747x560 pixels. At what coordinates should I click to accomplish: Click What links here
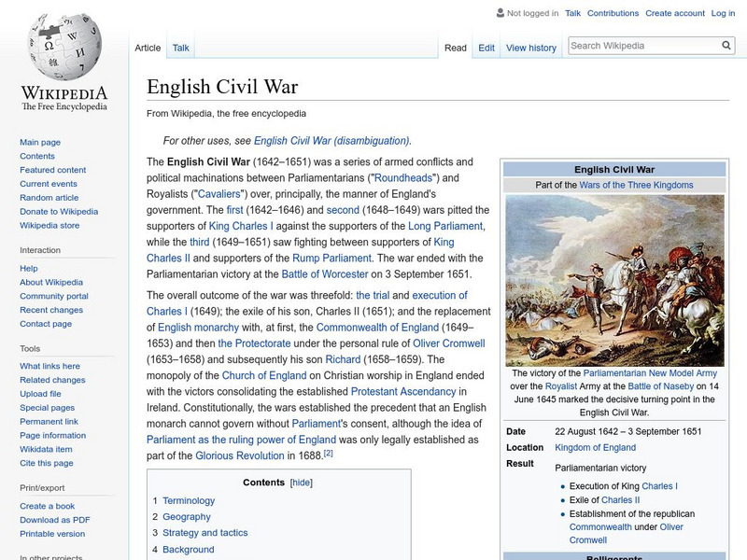(x=50, y=366)
